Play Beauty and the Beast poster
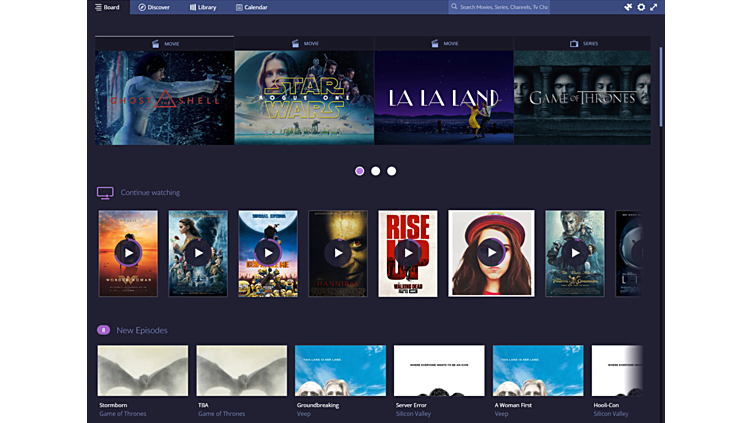752x423 pixels. 198,253
